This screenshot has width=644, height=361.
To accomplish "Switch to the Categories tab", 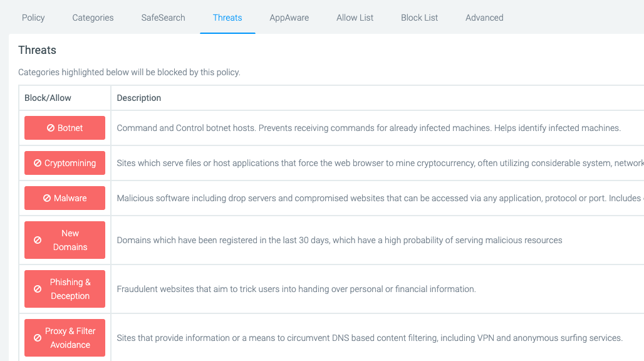I will [x=93, y=18].
